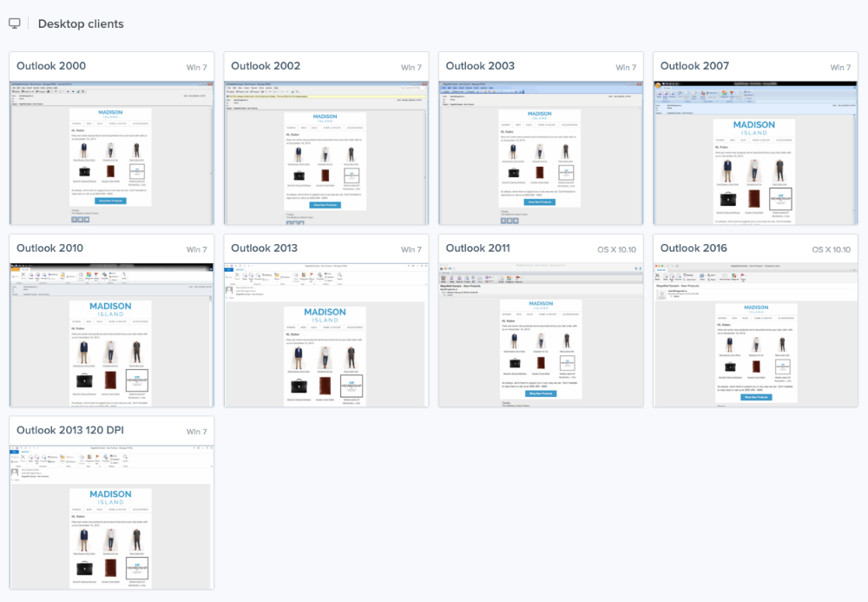
Task: Click the Desktop clients section heading
Action: coord(81,23)
